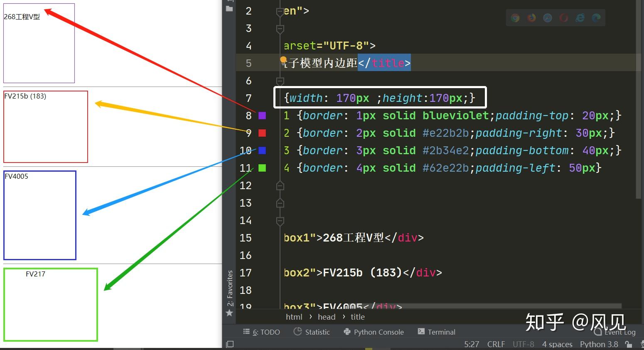Click the 5:27 cursor position indicator
644x350 pixels.
(x=472, y=344)
